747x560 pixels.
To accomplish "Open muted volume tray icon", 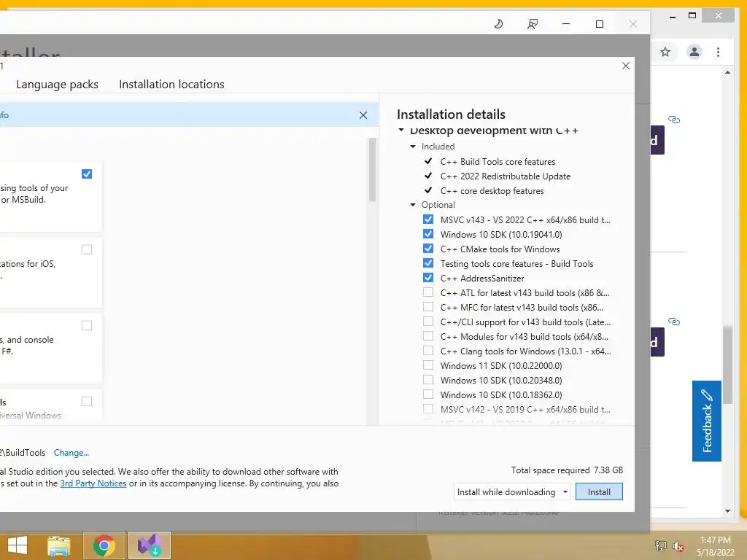I will [678, 545].
